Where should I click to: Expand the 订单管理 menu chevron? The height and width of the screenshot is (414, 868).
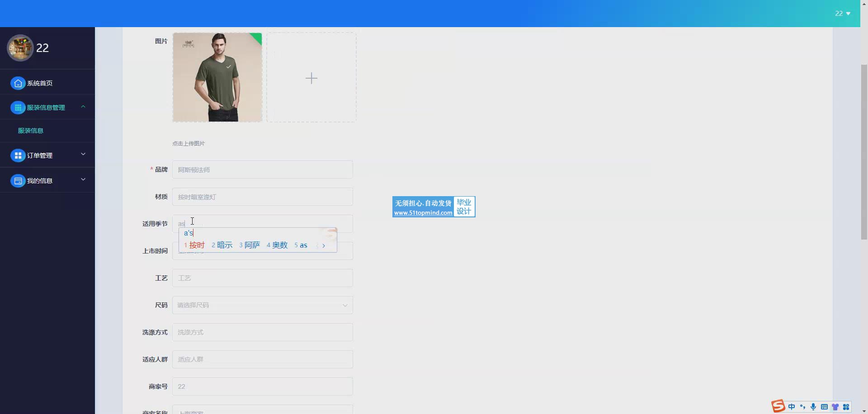coord(83,155)
